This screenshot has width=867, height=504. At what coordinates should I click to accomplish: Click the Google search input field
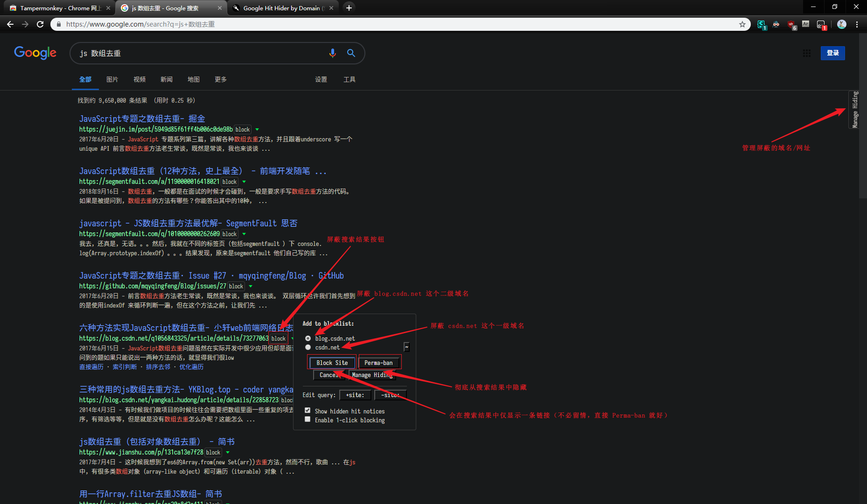tap(201, 53)
